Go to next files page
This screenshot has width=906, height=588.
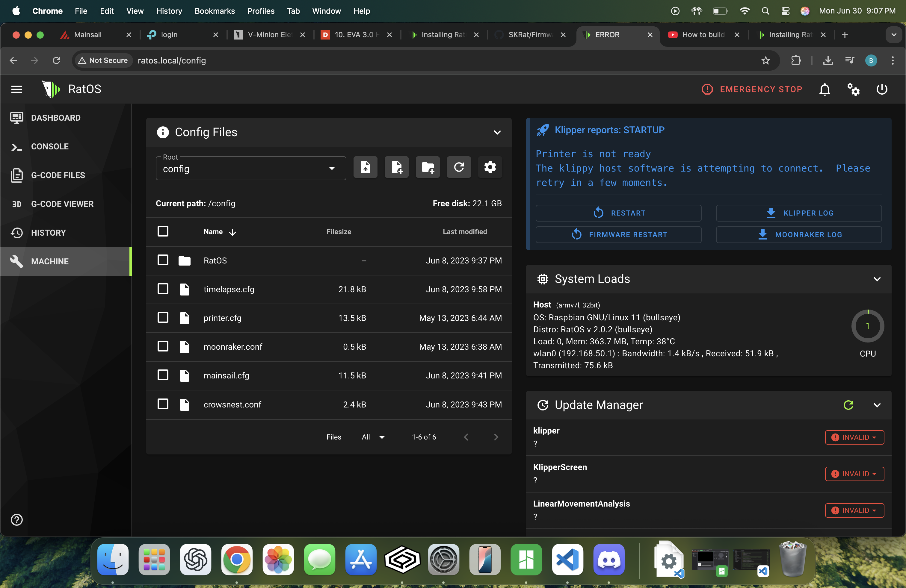496,437
